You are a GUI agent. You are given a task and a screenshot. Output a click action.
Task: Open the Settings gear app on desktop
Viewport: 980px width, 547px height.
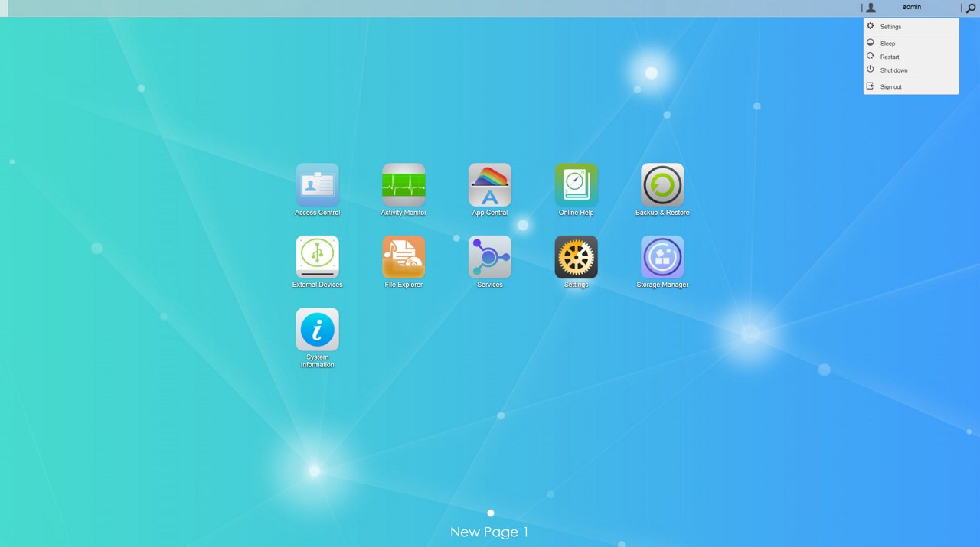[x=577, y=257]
